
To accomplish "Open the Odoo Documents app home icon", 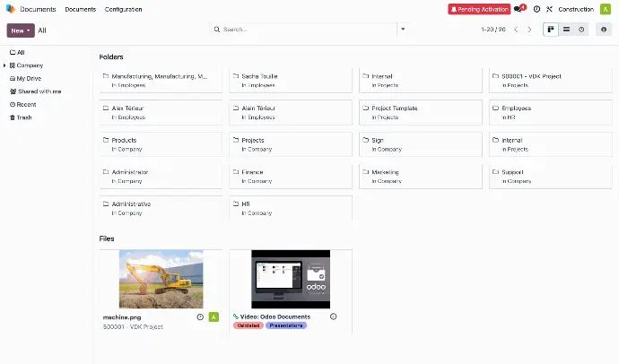I will tap(11, 9).
